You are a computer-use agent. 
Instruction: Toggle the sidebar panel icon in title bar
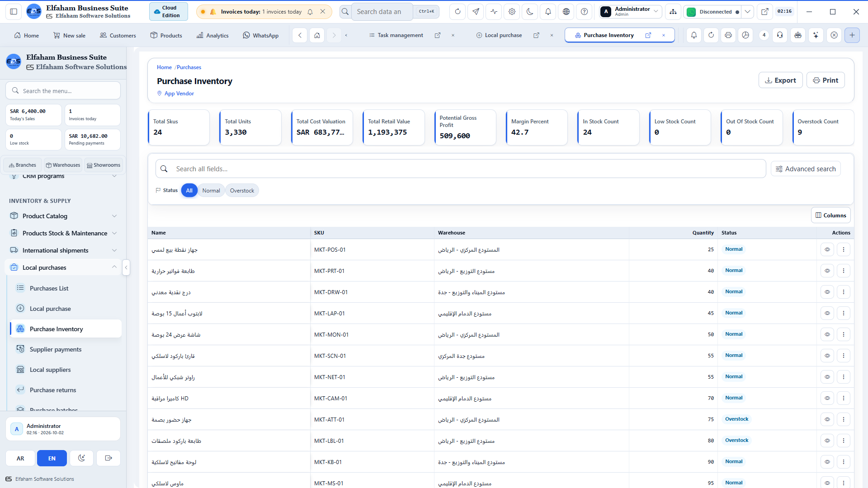pos(14,12)
